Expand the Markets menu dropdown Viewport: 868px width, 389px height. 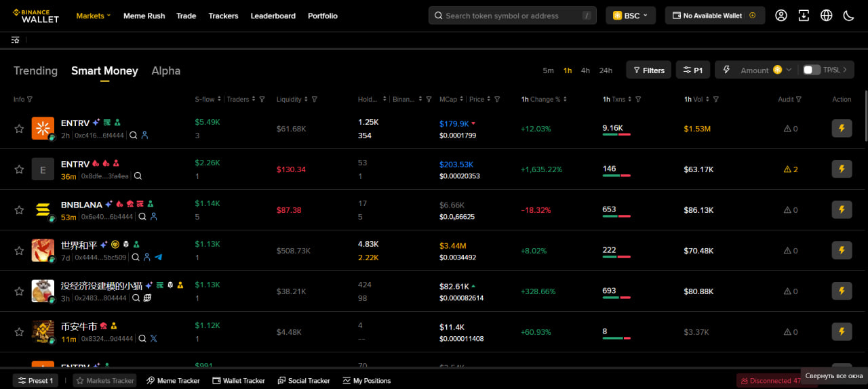coord(94,16)
